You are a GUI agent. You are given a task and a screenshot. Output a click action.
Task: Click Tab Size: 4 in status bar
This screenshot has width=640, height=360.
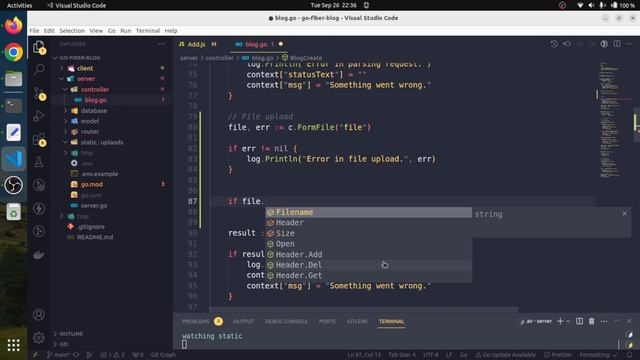click(402, 355)
